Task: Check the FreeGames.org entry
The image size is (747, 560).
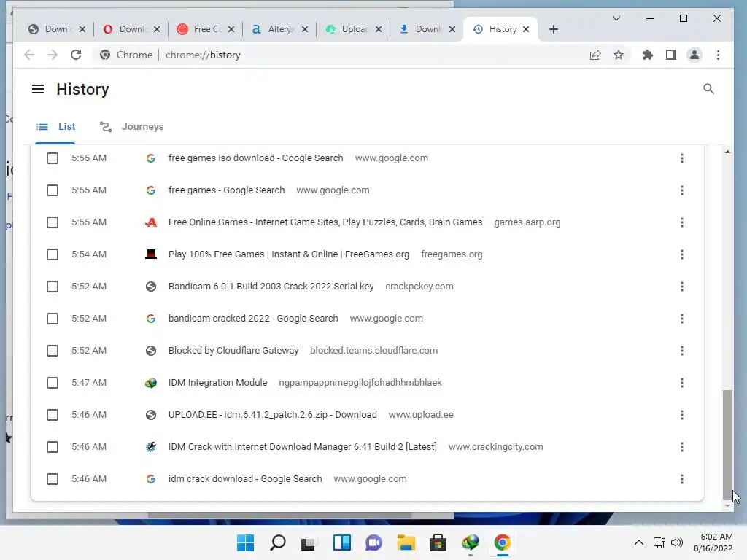Action: [x=53, y=254]
